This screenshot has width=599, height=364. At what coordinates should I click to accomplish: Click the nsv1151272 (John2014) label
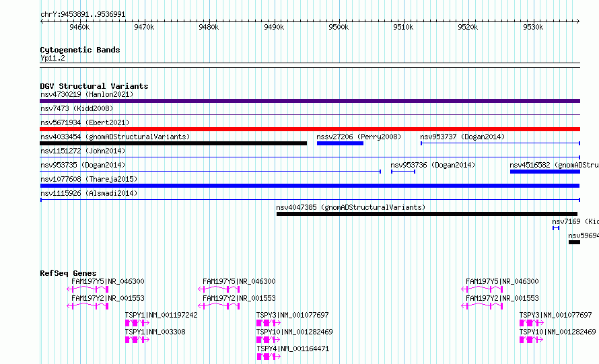click(83, 151)
